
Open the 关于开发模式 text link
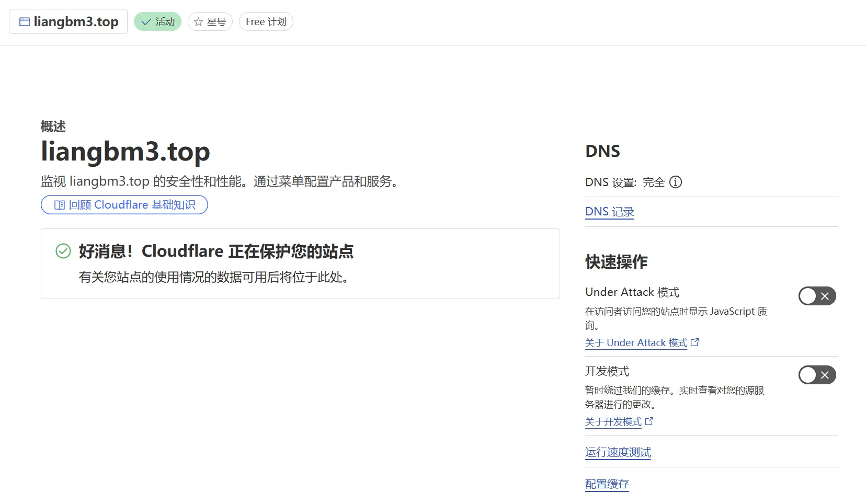613,422
